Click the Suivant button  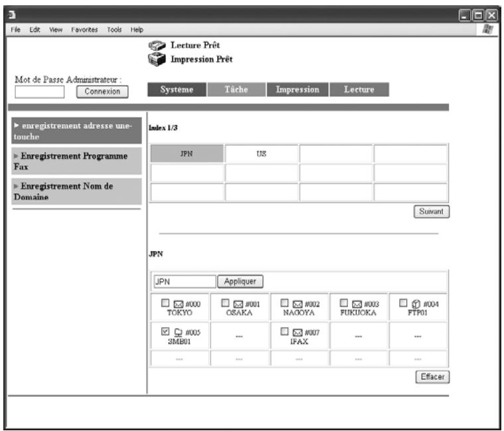tap(432, 211)
